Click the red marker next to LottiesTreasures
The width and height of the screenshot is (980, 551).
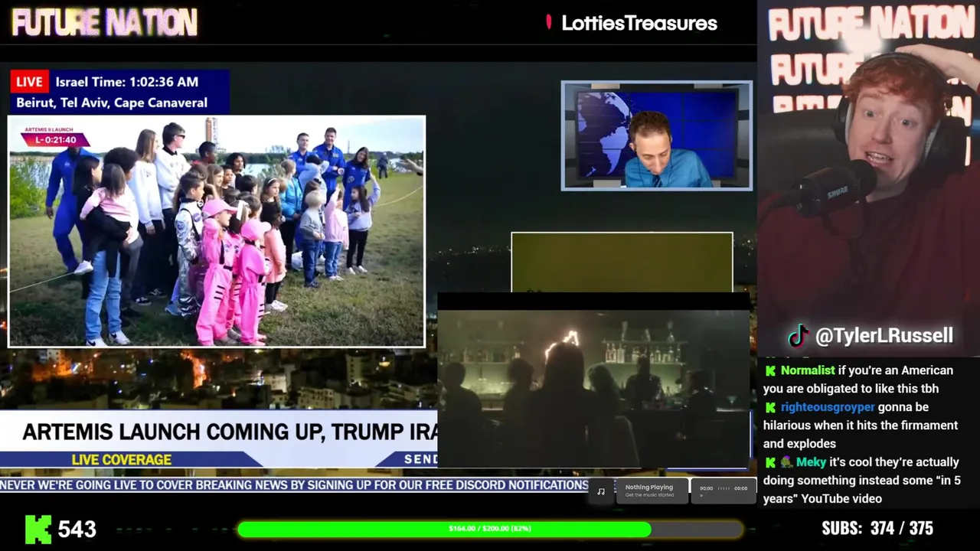pyautogui.click(x=548, y=22)
